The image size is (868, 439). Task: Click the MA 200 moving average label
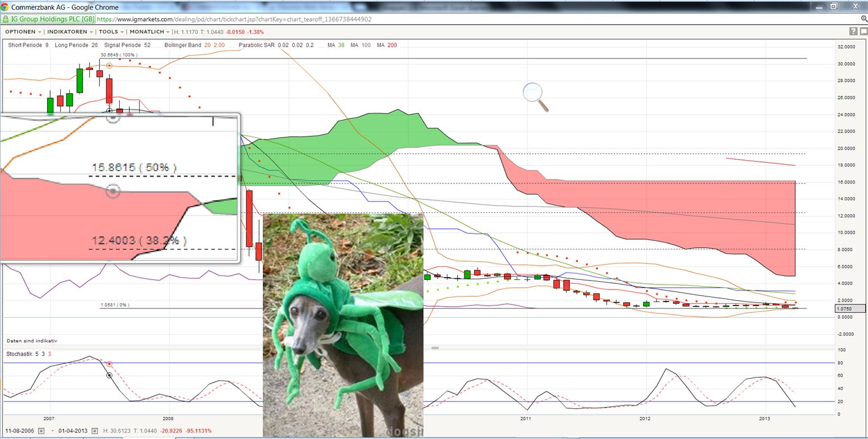[386, 45]
